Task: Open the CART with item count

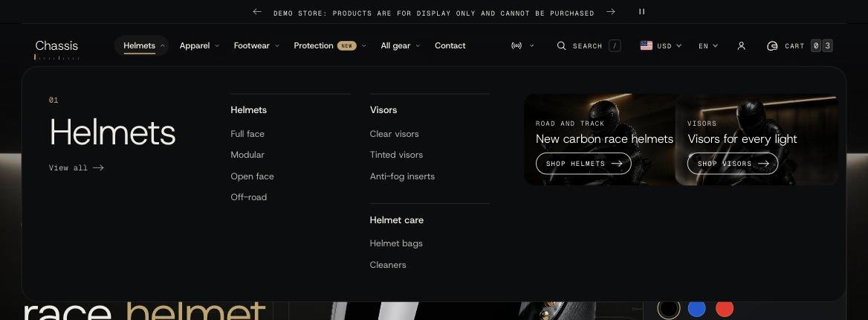Action: click(x=800, y=46)
